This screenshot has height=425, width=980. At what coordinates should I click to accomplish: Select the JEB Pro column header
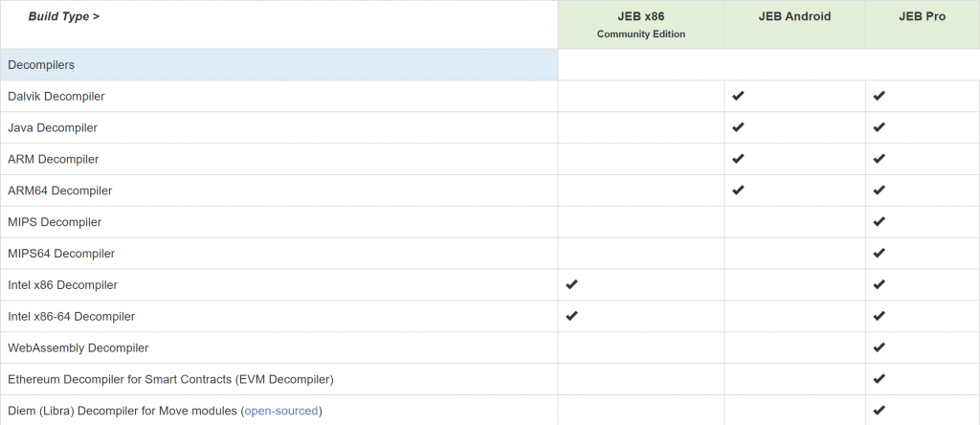922,16
